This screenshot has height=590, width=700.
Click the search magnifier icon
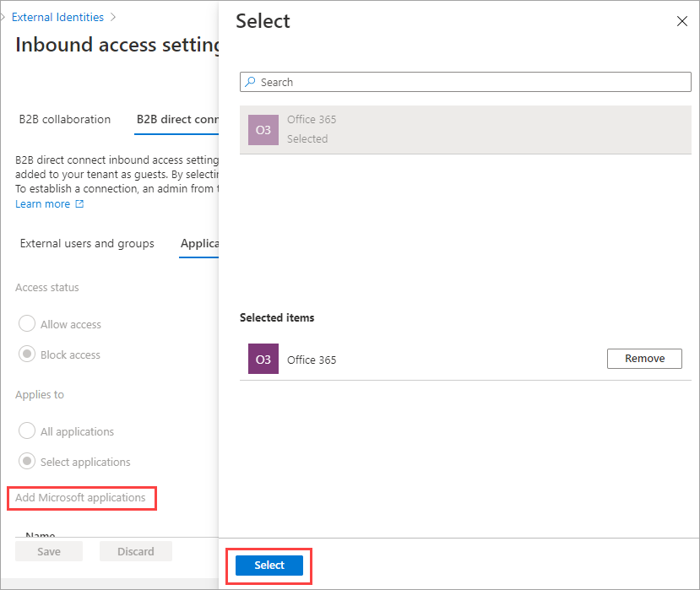250,82
